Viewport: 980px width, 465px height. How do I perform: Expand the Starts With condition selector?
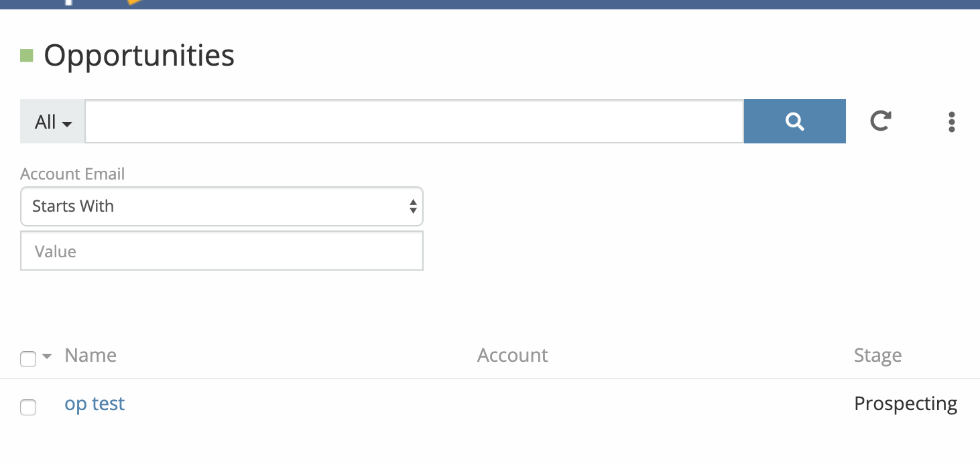222,206
